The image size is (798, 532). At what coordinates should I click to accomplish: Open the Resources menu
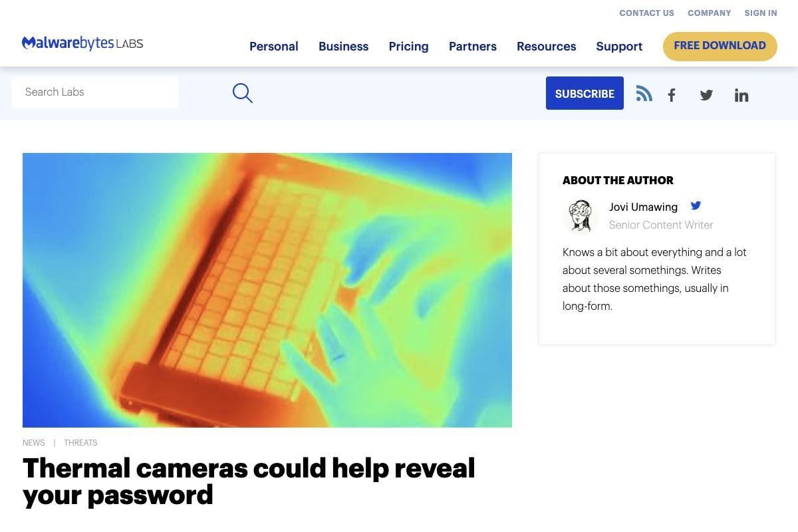[x=547, y=47]
